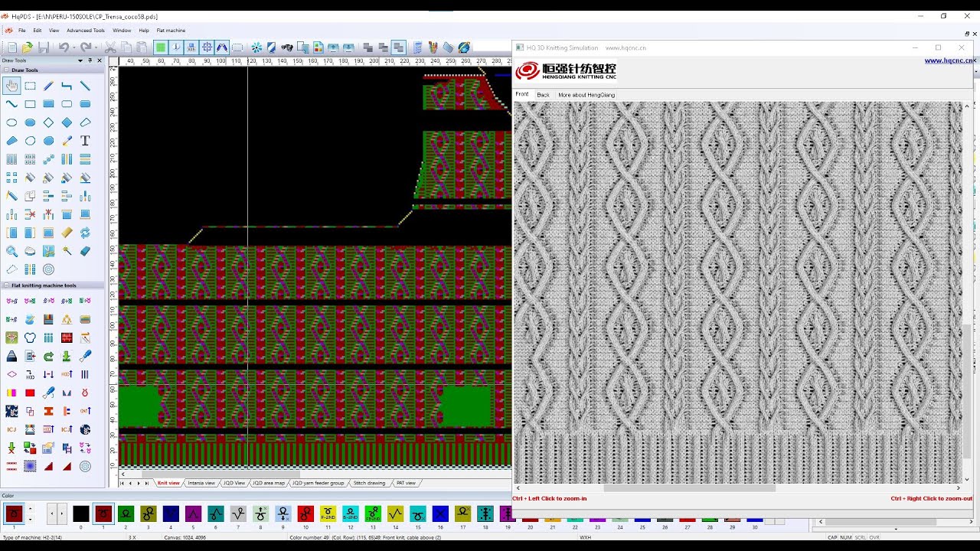980x551 pixels.
Task: Select the curve wave tool
Action: 11,104
